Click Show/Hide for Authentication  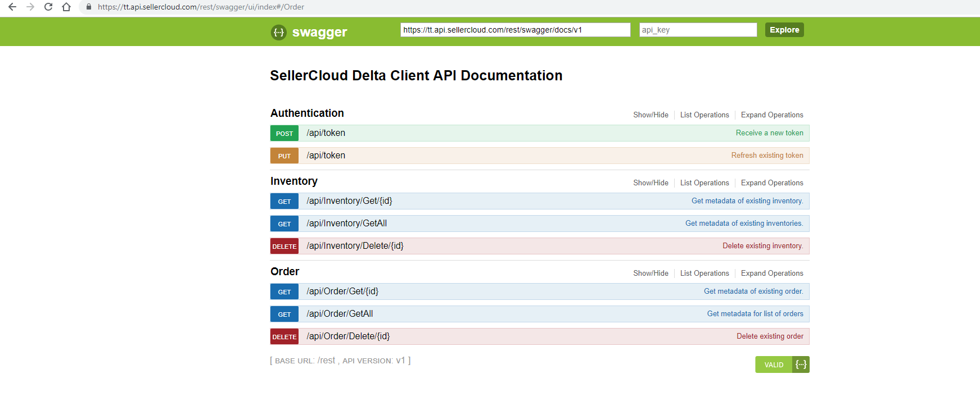pyautogui.click(x=651, y=115)
